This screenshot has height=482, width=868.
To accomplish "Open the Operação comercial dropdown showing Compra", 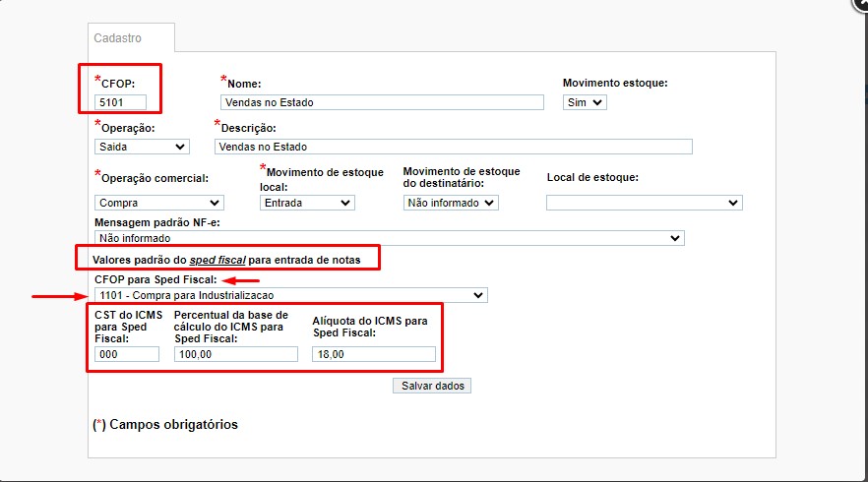I will (x=158, y=203).
